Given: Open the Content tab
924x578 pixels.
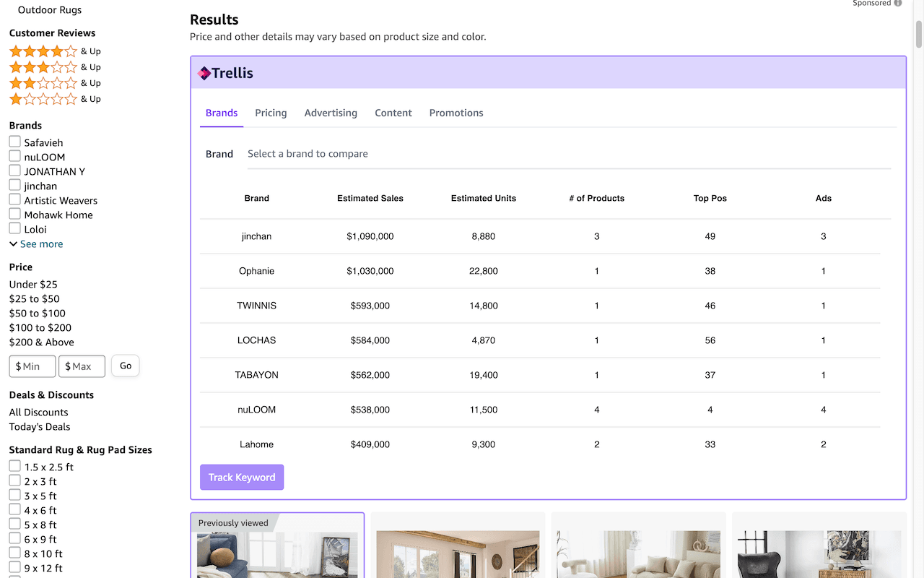Looking at the screenshot, I should [x=393, y=113].
